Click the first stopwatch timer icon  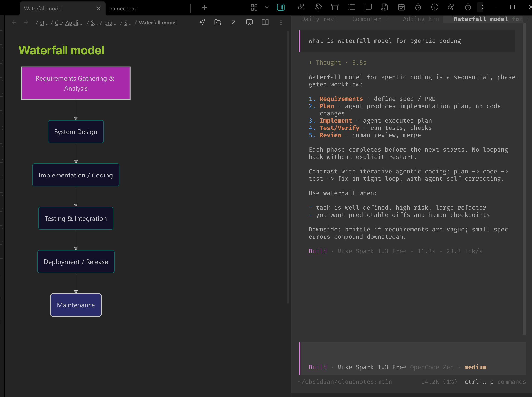(x=418, y=7)
